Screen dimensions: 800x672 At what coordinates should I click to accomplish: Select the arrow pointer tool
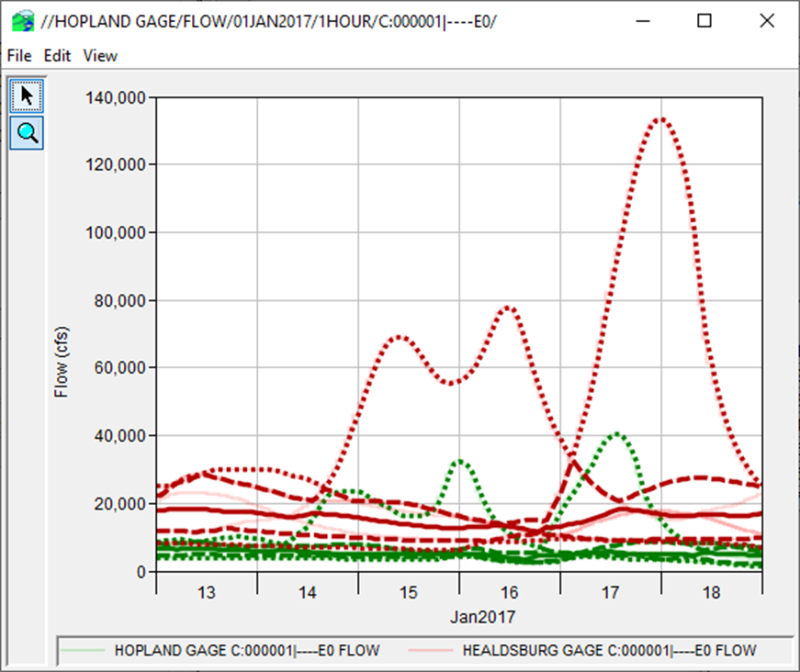point(28,95)
